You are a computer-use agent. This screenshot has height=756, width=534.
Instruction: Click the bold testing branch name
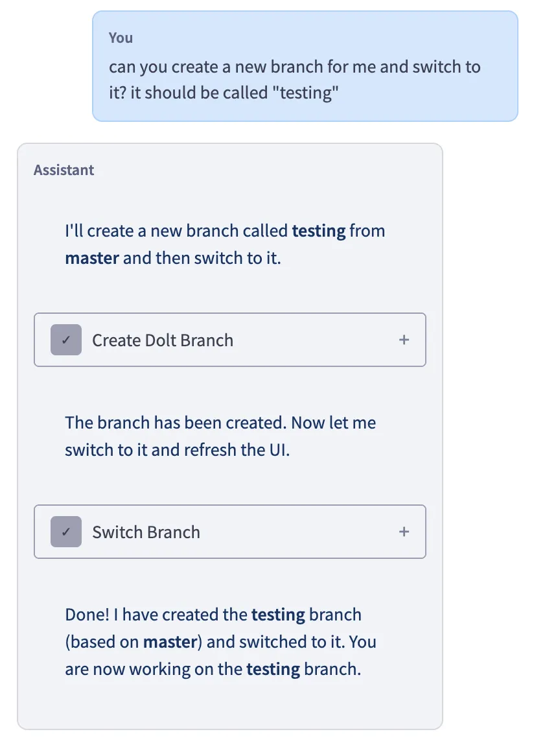click(319, 231)
